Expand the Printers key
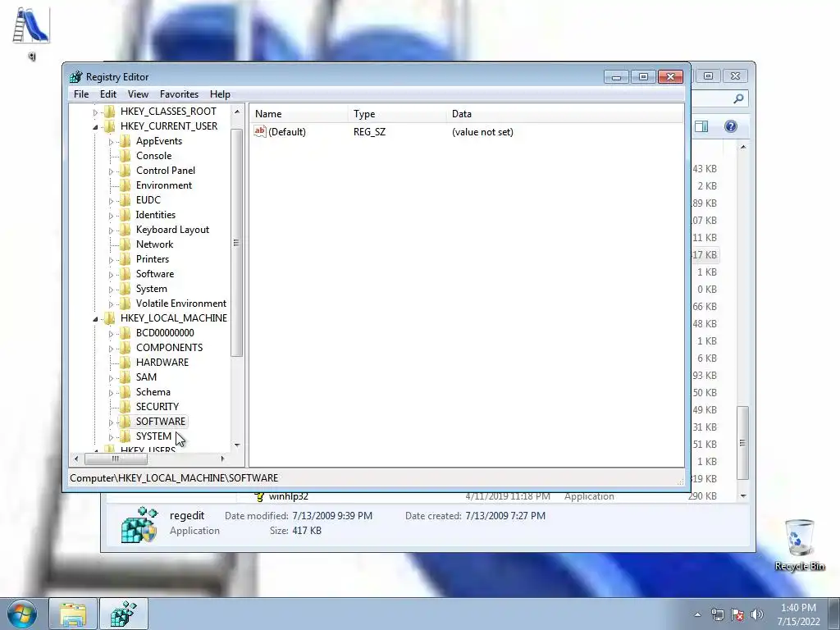Viewport: 840px width, 630px height. pos(111,260)
